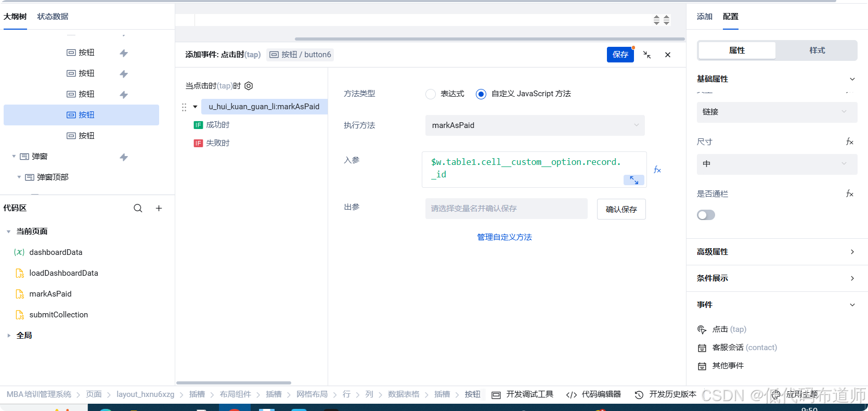This screenshot has width=868, height=411.
Task: Click fx icon beside 尺寸
Action: [x=850, y=142]
